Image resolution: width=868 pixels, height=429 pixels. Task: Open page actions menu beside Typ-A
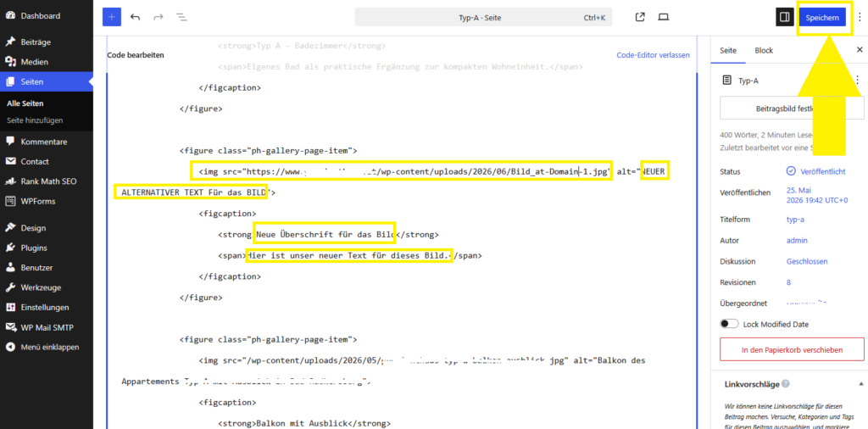pyautogui.click(x=858, y=81)
